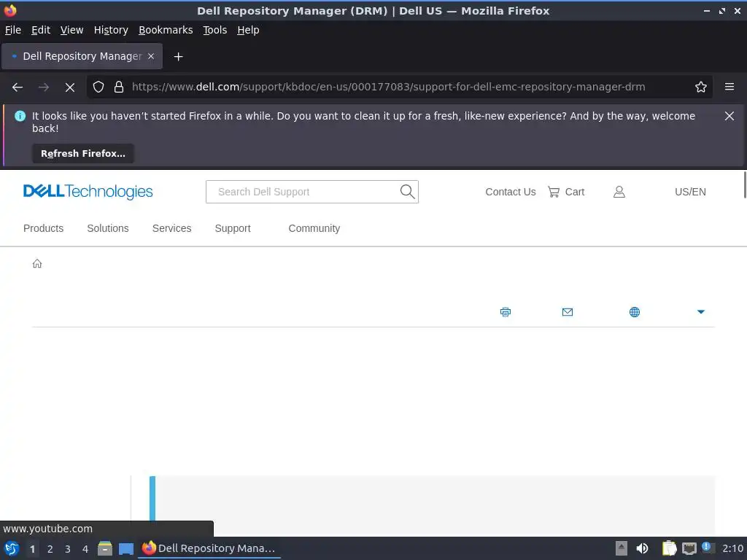Click the update notifier tray icon
Viewport: 747px width, 560px height.
708,548
